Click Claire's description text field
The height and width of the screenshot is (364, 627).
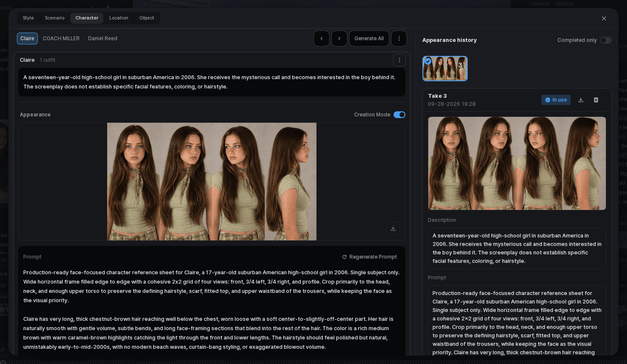(212, 82)
